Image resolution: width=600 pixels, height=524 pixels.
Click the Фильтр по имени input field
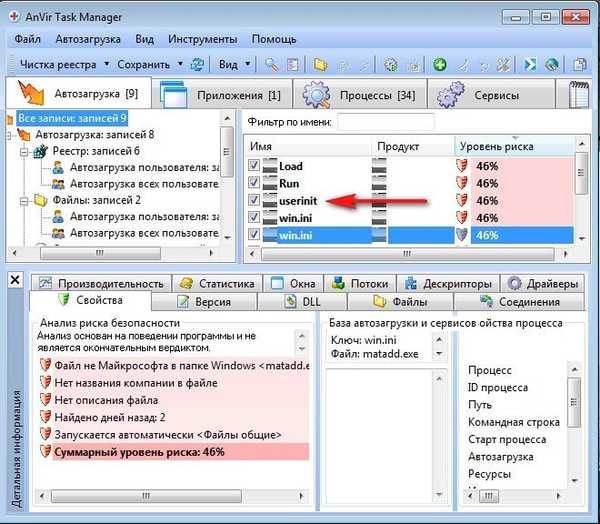click(385, 122)
